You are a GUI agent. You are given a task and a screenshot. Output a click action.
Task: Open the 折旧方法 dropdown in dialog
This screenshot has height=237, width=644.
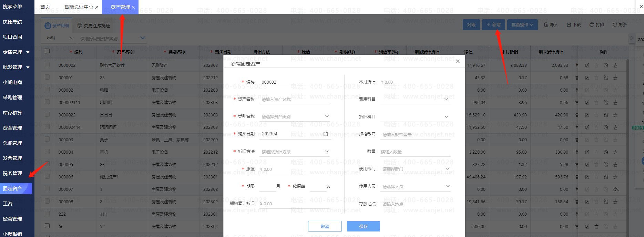(x=295, y=152)
